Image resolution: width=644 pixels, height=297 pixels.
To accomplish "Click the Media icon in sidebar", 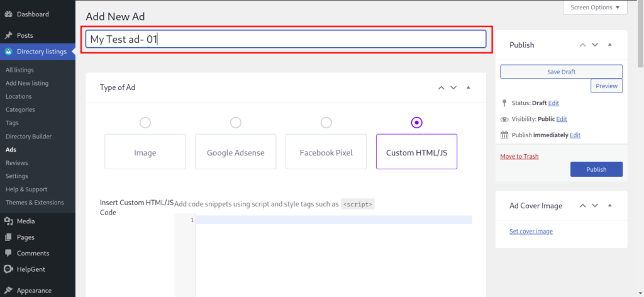I will point(8,221).
